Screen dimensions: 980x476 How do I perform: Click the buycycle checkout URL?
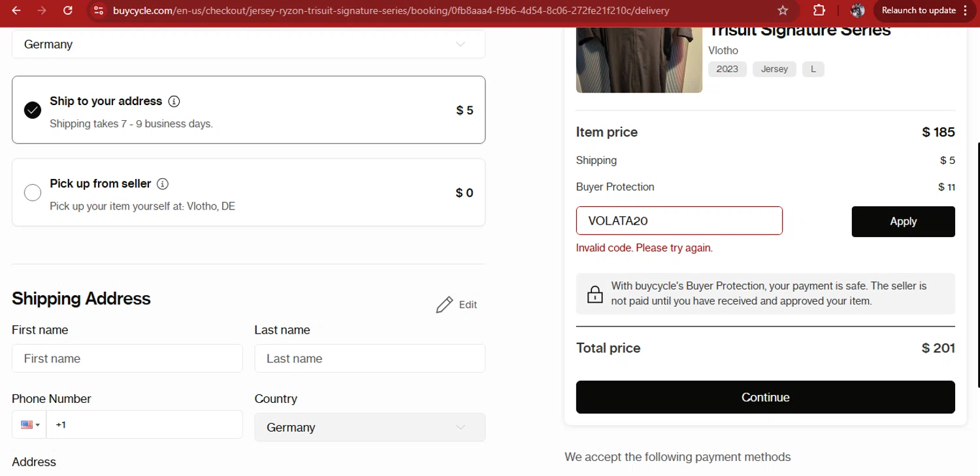[391, 10]
